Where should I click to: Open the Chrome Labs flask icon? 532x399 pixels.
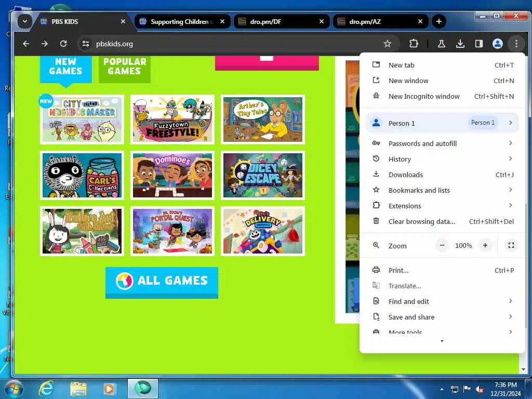point(442,44)
